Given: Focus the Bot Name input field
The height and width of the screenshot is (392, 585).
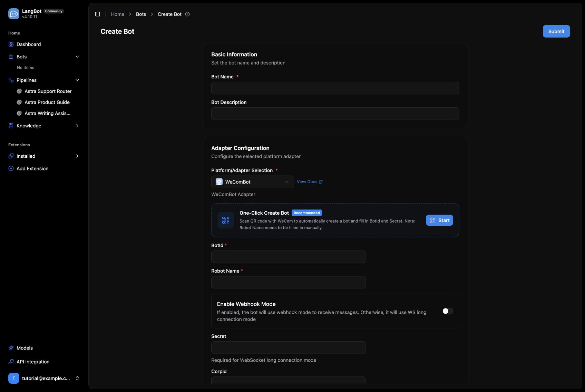Looking at the screenshot, I should pos(335,88).
